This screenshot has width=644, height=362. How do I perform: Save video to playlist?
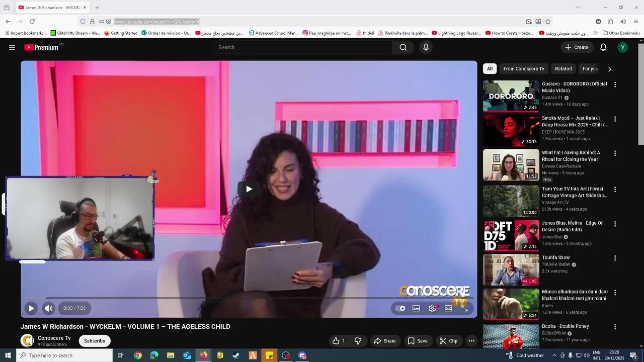pyautogui.click(x=417, y=341)
